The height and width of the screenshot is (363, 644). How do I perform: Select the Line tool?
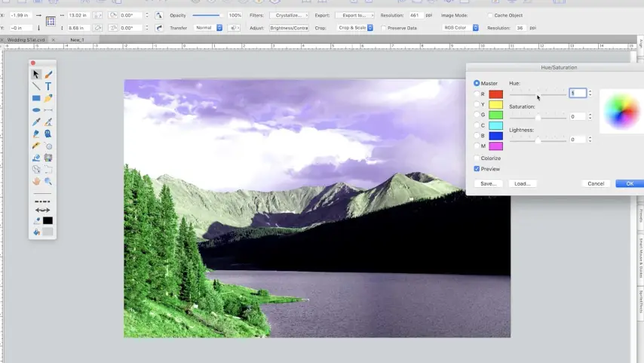tap(36, 87)
